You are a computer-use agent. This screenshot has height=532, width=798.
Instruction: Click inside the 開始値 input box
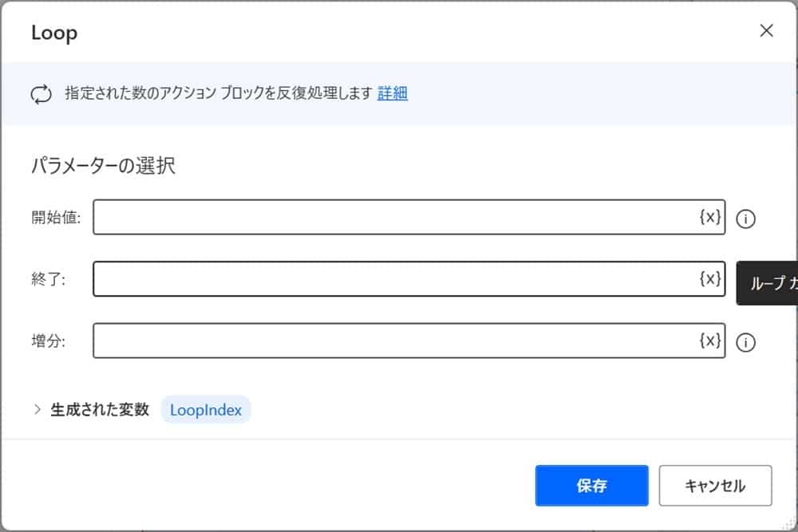coord(359,217)
